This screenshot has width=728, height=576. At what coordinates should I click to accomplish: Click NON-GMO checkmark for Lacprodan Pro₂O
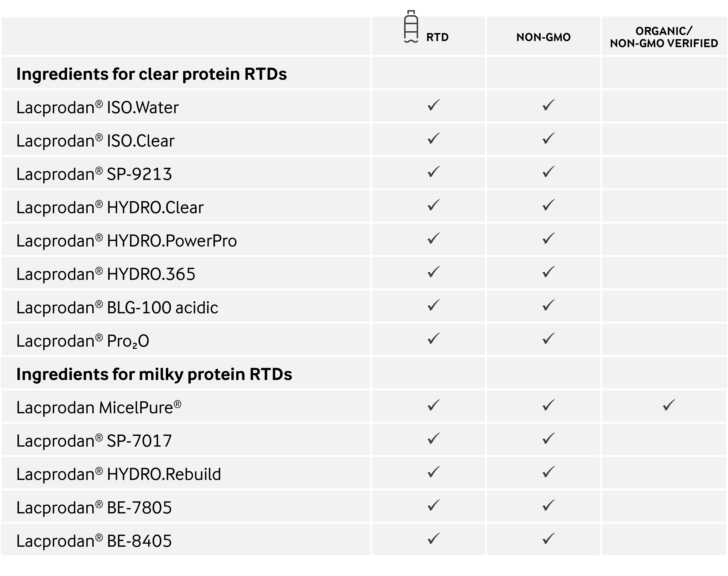click(x=548, y=339)
